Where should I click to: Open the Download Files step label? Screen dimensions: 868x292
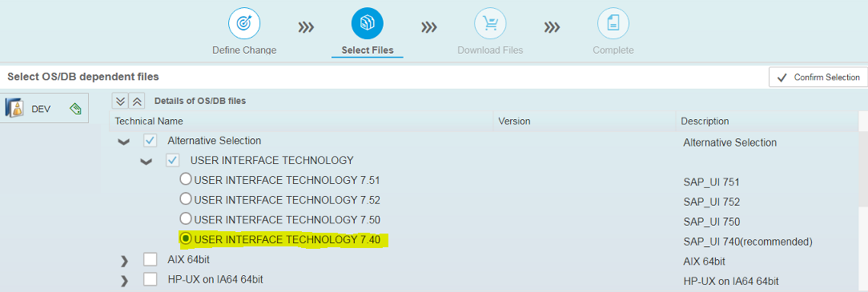tap(490, 50)
